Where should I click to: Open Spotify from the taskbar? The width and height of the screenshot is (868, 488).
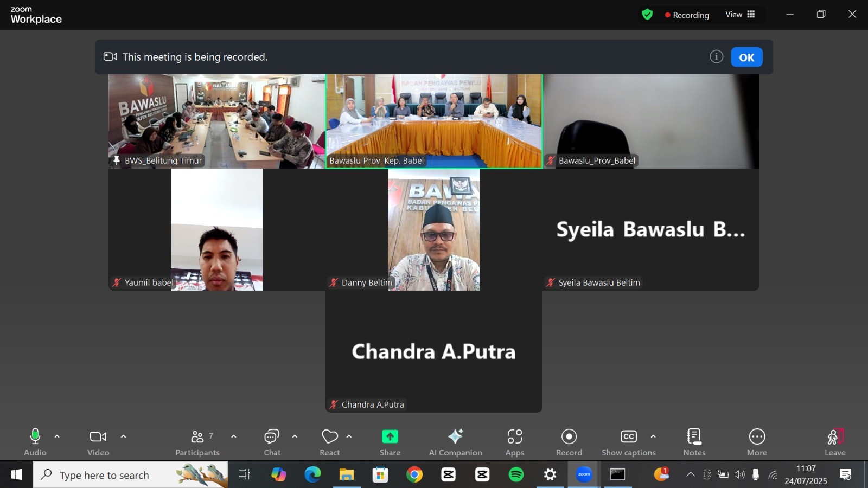click(x=516, y=475)
